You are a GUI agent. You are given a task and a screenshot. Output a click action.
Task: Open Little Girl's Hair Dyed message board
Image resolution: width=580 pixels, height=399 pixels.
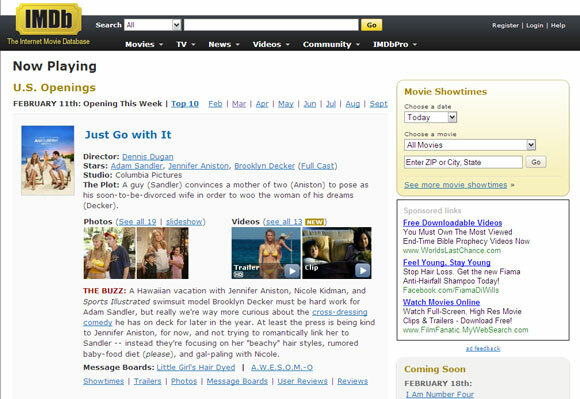[x=196, y=368]
